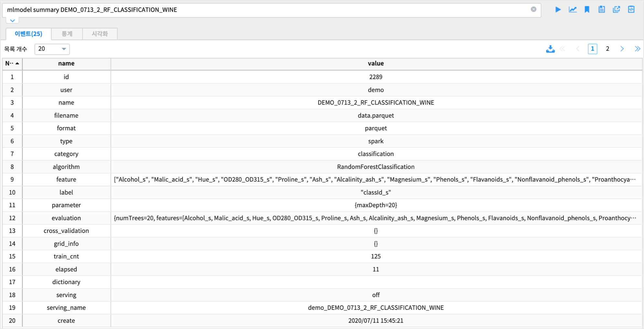The height and width of the screenshot is (329, 644).
Task: Select the demo value in user row
Action: pyautogui.click(x=376, y=90)
